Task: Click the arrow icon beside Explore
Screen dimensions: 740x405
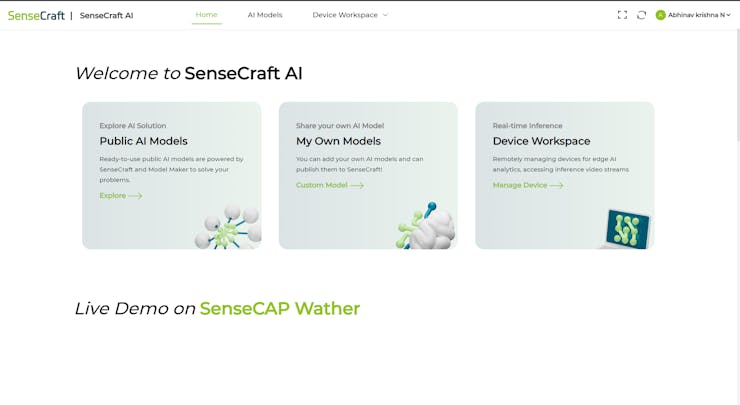Action: click(x=135, y=196)
